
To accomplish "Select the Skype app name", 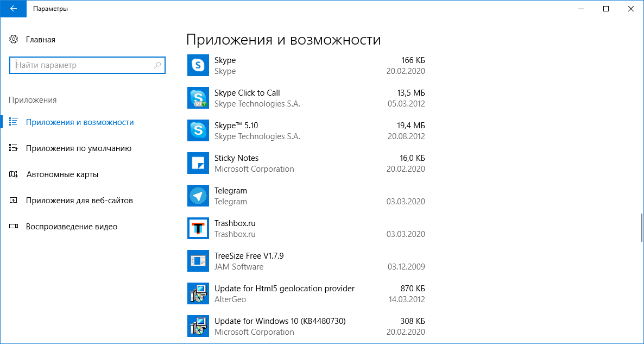I will [x=225, y=60].
